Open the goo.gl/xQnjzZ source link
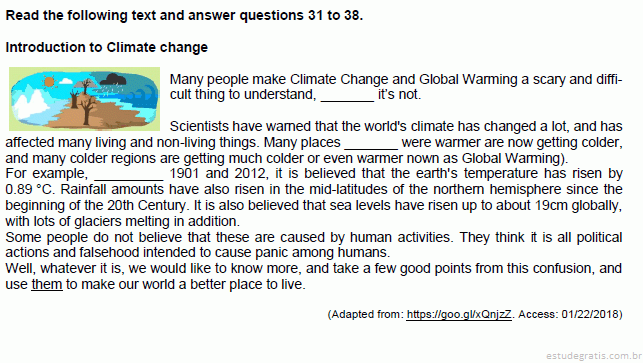Image resolution: width=643 pixels, height=363 pixels. tap(459, 315)
